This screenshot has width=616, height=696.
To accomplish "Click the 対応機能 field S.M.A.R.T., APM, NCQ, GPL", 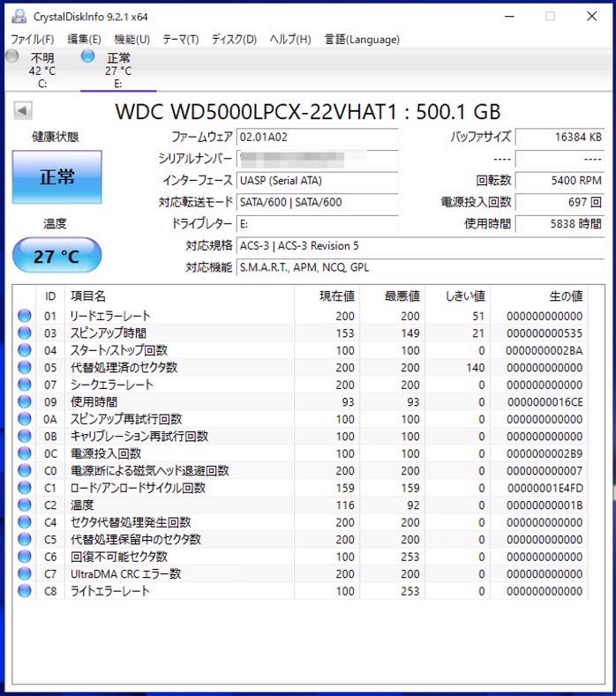I will coord(420,267).
